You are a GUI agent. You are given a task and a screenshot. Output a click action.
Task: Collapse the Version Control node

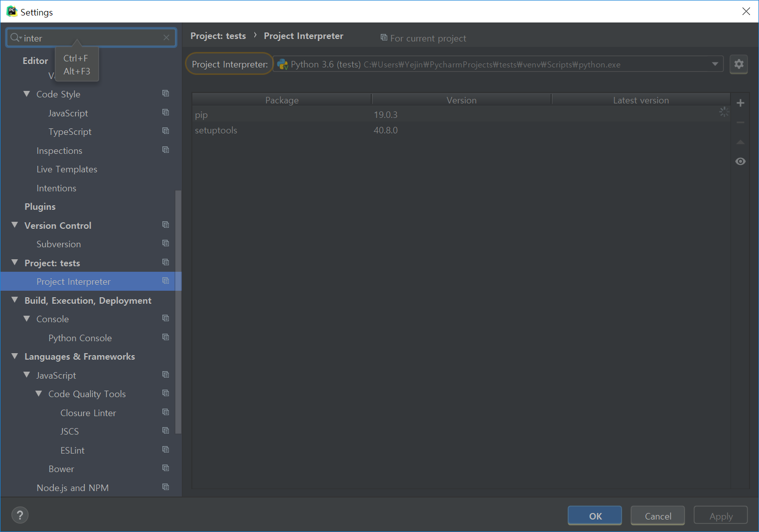[x=15, y=225]
